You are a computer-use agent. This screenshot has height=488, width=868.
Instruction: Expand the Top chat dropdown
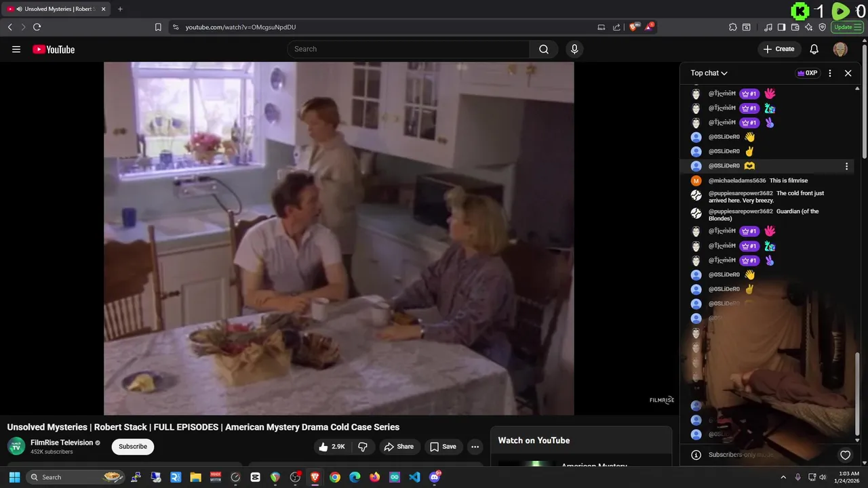[709, 73]
